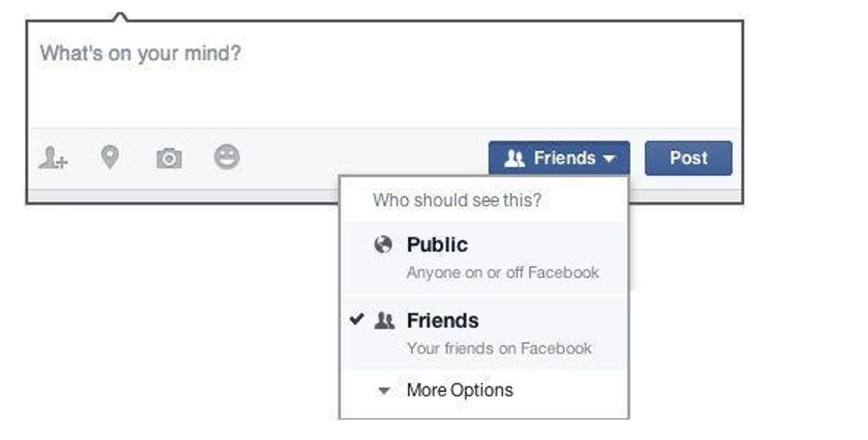Viewport: 868px width, 440px height.
Task: Click the globe icon beside Public
Action: click(x=383, y=245)
